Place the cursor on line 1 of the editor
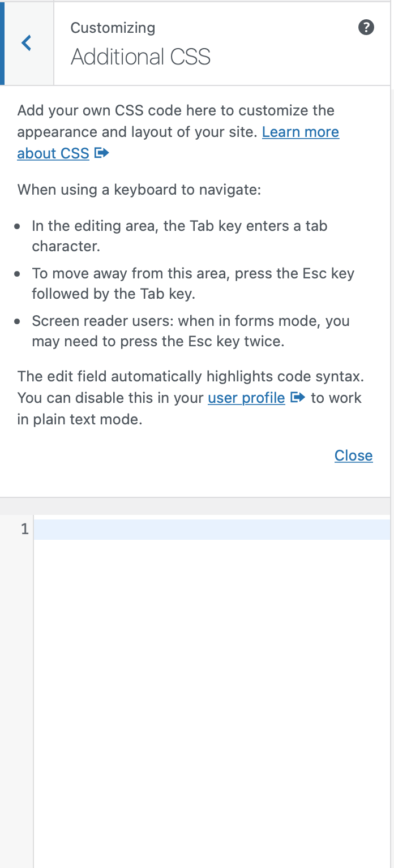Screen dimensions: 394x868 click(x=170, y=530)
